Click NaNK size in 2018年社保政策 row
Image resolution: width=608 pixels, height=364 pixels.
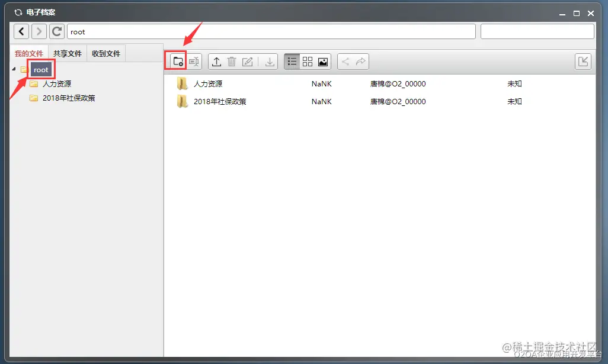321,101
